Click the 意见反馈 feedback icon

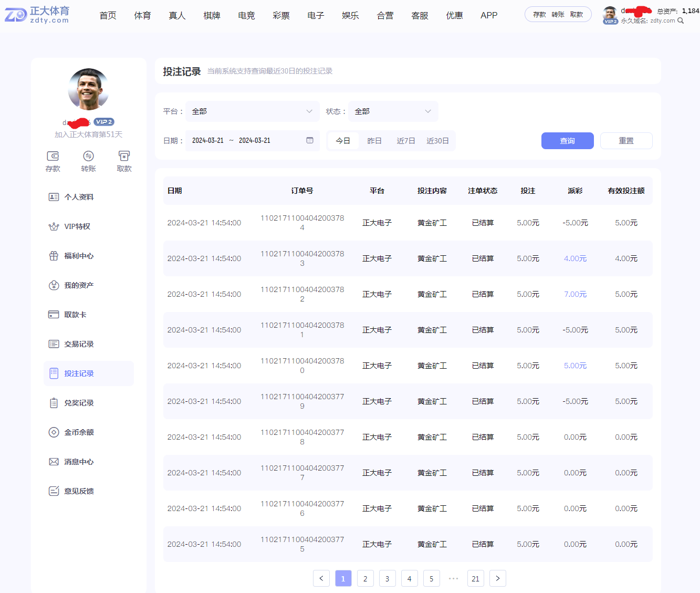(x=54, y=491)
